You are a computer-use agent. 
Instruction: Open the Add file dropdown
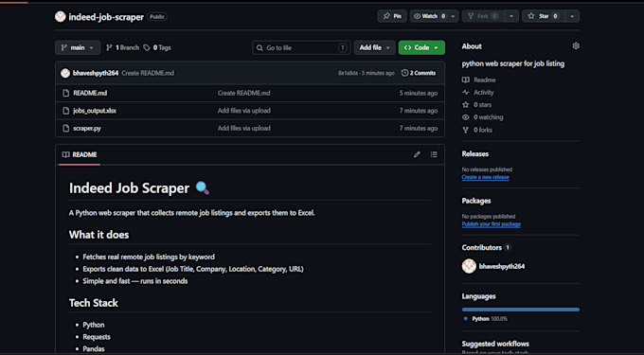coord(375,47)
